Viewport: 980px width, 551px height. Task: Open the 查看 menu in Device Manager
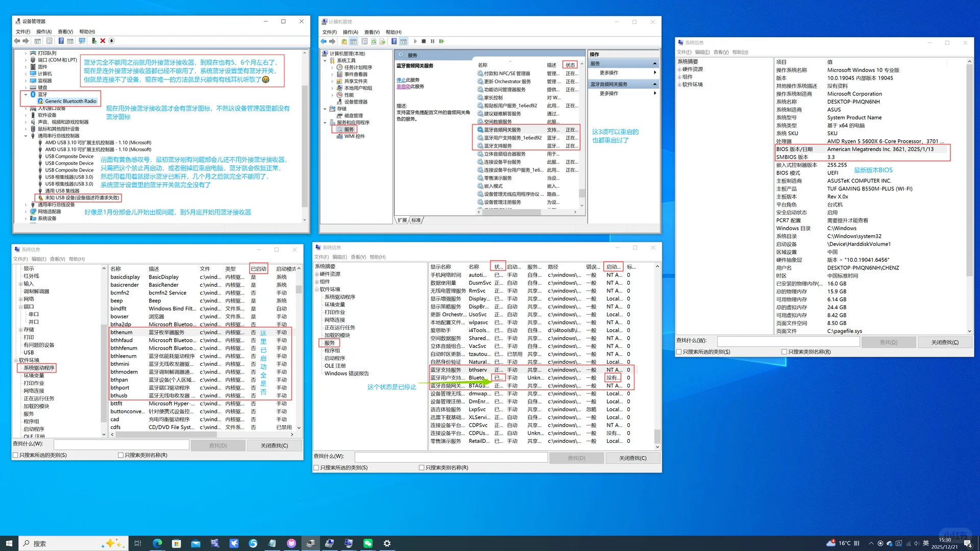(65, 32)
